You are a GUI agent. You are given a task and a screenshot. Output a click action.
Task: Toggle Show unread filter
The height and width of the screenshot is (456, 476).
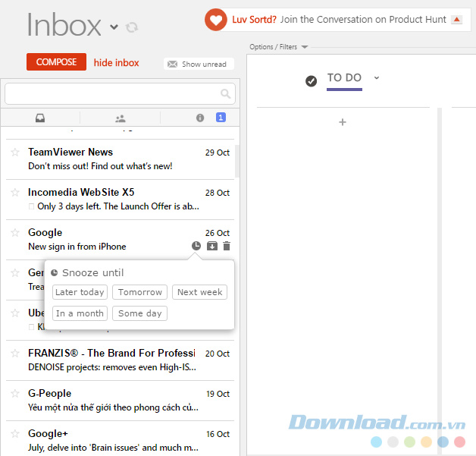coord(199,64)
